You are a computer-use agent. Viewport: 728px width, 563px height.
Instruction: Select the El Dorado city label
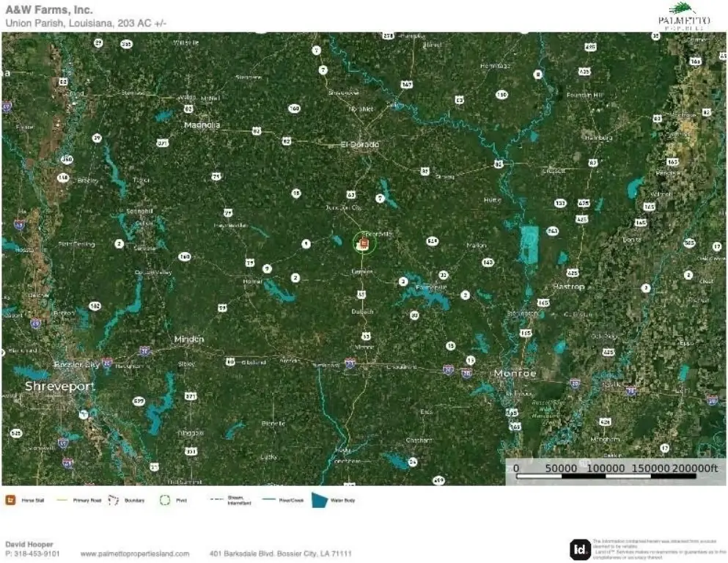(359, 144)
